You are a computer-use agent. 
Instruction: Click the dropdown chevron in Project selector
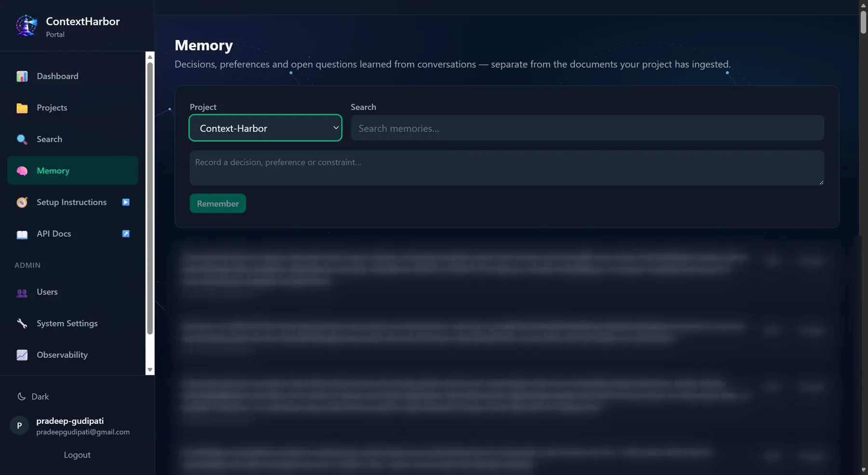[x=336, y=128]
